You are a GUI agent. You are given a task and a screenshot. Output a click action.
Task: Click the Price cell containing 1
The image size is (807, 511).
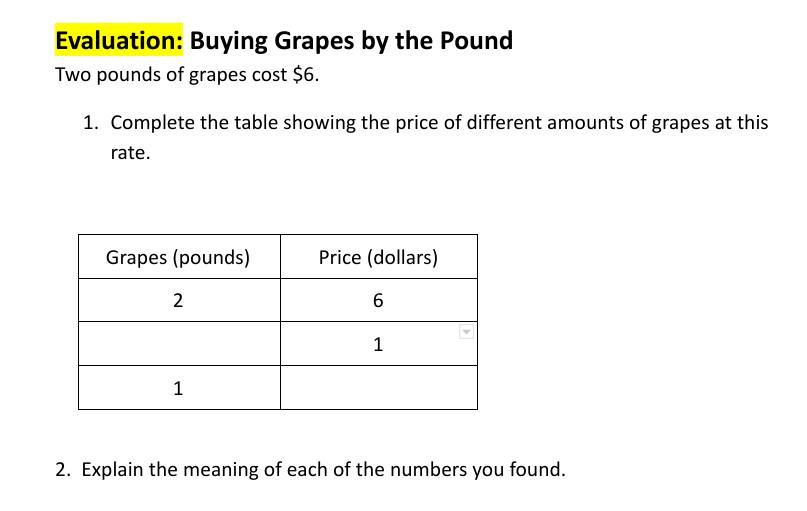click(x=379, y=344)
